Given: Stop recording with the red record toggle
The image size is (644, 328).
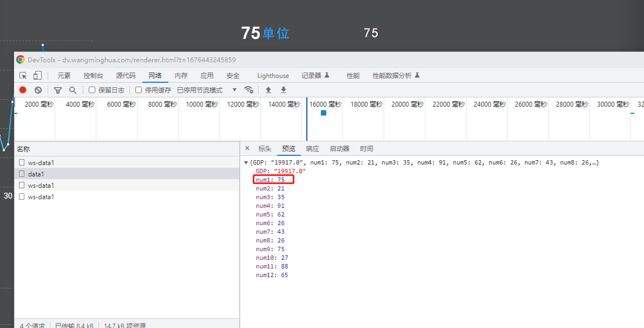Looking at the screenshot, I should [22, 90].
